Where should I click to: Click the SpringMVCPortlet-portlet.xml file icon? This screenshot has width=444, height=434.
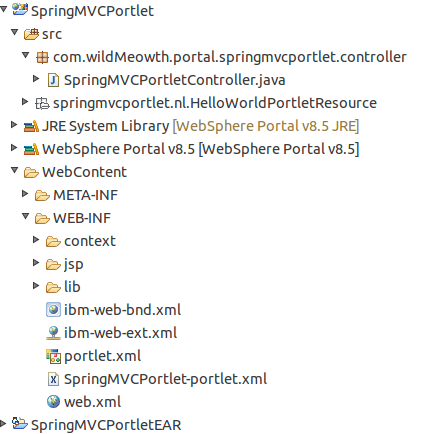(x=53, y=379)
